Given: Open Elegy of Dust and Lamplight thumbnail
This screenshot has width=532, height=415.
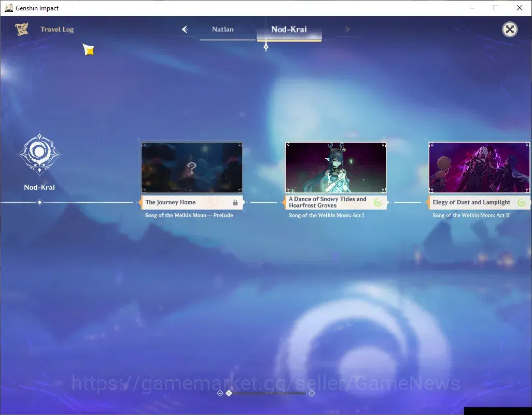Looking at the screenshot, I should click(479, 167).
